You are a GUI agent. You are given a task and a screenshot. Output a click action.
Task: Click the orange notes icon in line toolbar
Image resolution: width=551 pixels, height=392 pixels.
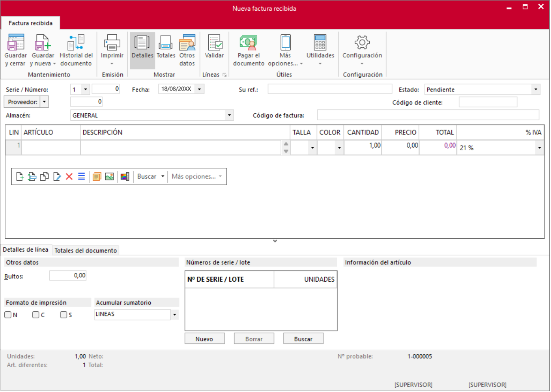click(x=97, y=176)
